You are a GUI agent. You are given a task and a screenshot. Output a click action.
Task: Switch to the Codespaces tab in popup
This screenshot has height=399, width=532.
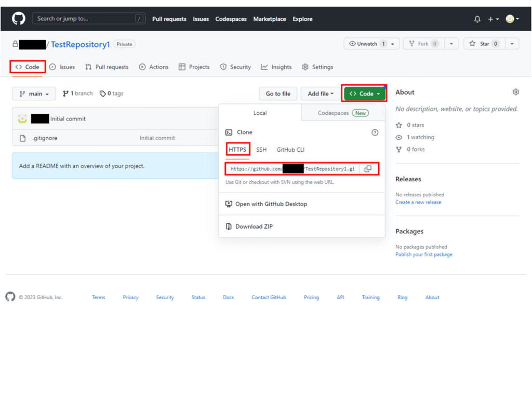[343, 113]
